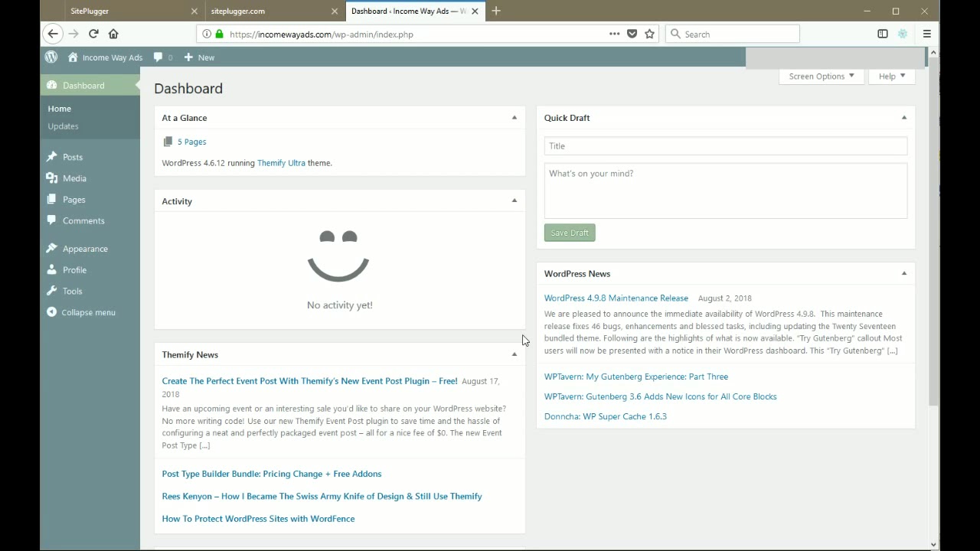This screenshot has height=551, width=980.
Task: Open Donncha WP Super Cache 1.6.3 link
Action: tap(606, 416)
